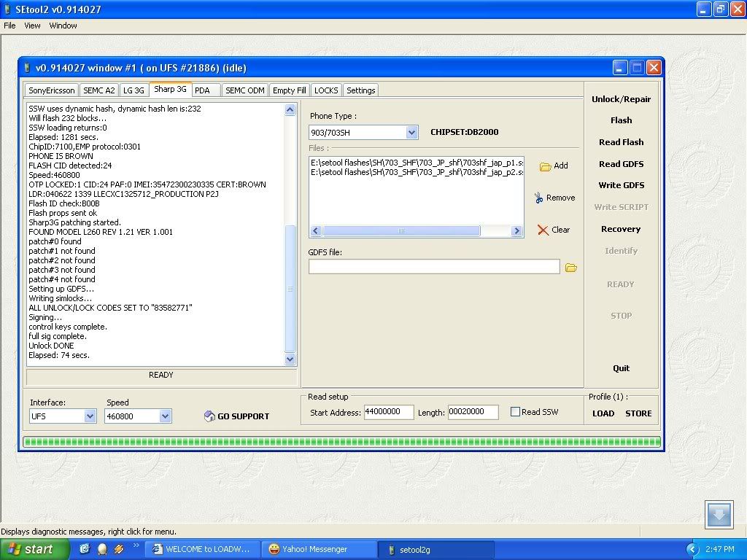The image size is (747, 560).
Task: Switch to the SEMC A2 tab
Action: coord(98,90)
